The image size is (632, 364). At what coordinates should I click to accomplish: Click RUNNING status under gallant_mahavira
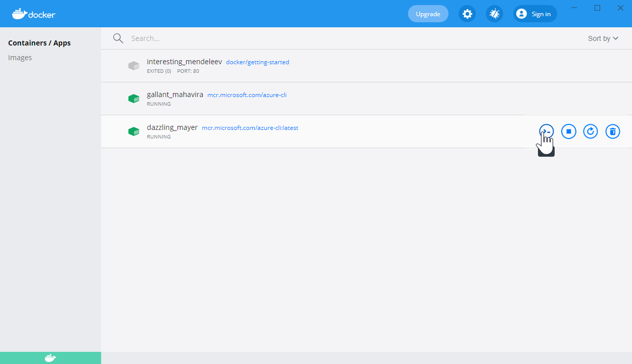pos(159,104)
